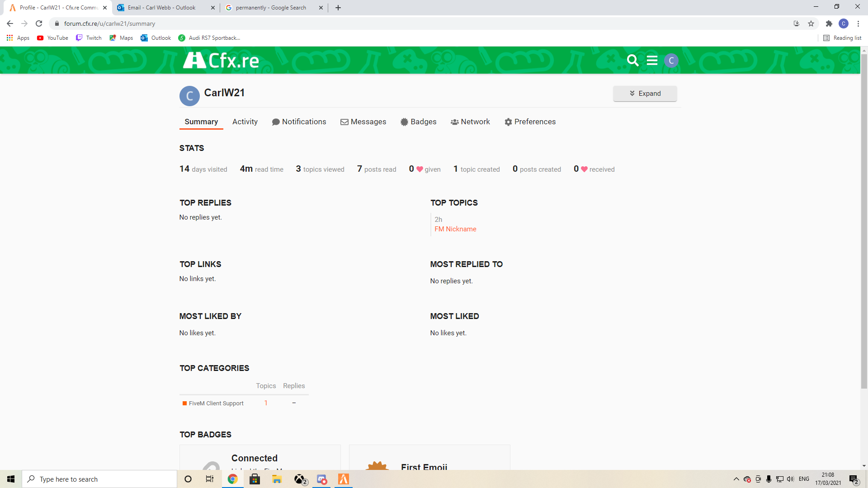Image resolution: width=868 pixels, height=488 pixels.
Task: Click the 1 topic created stat
Action: pos(476,169)
